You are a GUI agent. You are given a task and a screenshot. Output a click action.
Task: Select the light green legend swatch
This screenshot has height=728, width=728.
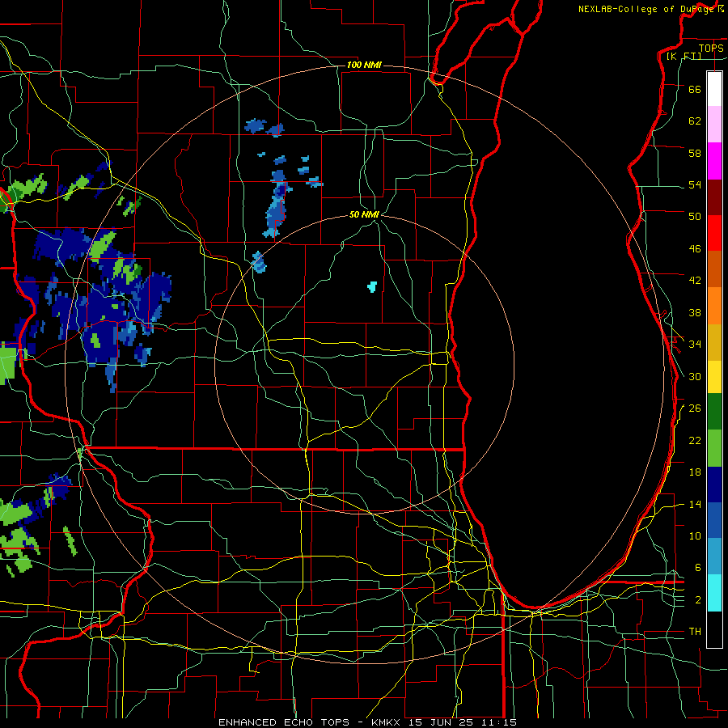click(x=714, y=448)
